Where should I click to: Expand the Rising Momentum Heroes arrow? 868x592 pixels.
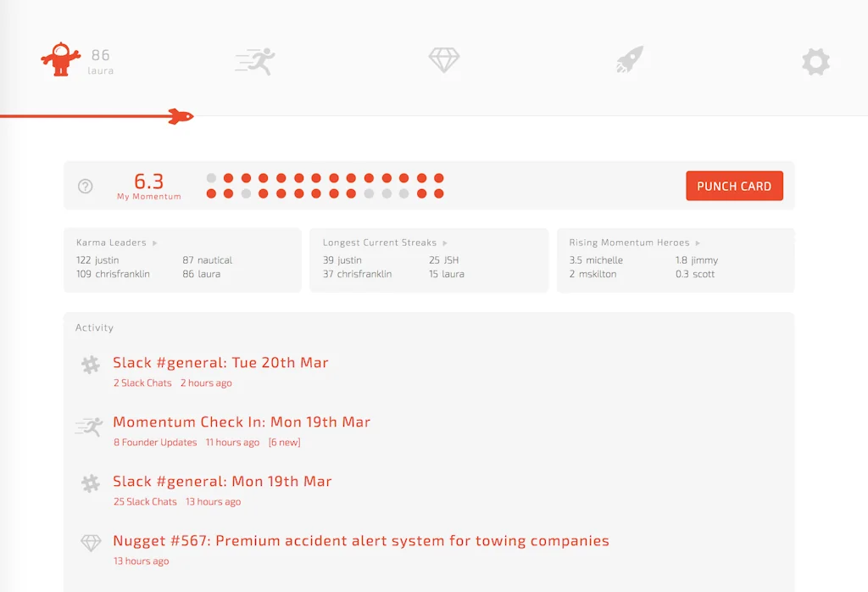pyautogui.click(x=698, y=243)
